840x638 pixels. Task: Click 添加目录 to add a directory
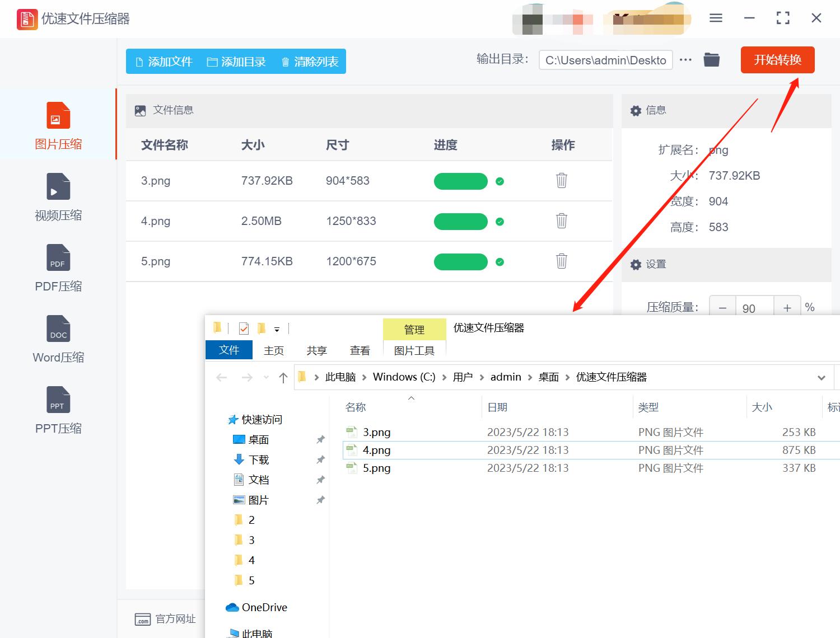[x=236, y=62]
